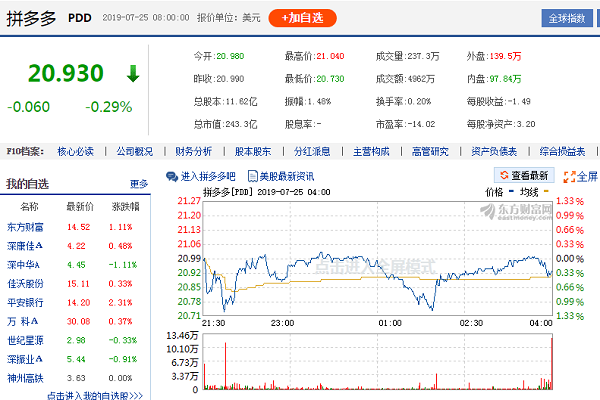
Task: Click the price line chart area
Action: 378,259
